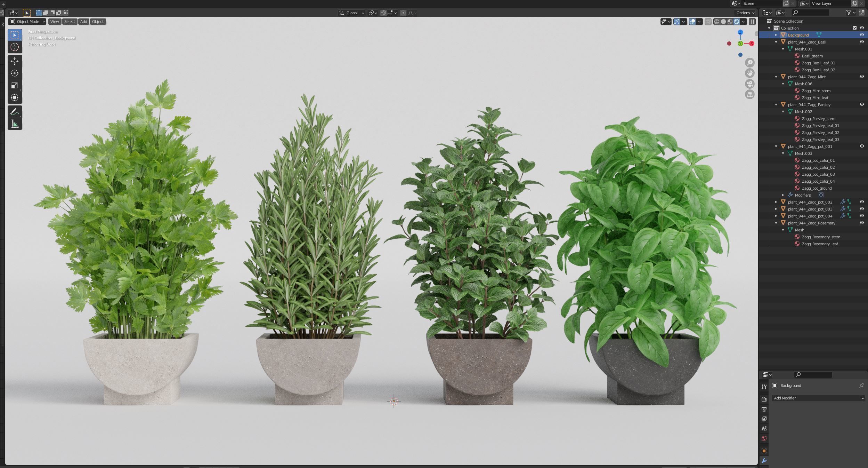The height and width of the screenshot is (468, 868).
Task: Select Zagg_pot_ground material in outliner
Action: pyautogui.click(x=817, y=188)
